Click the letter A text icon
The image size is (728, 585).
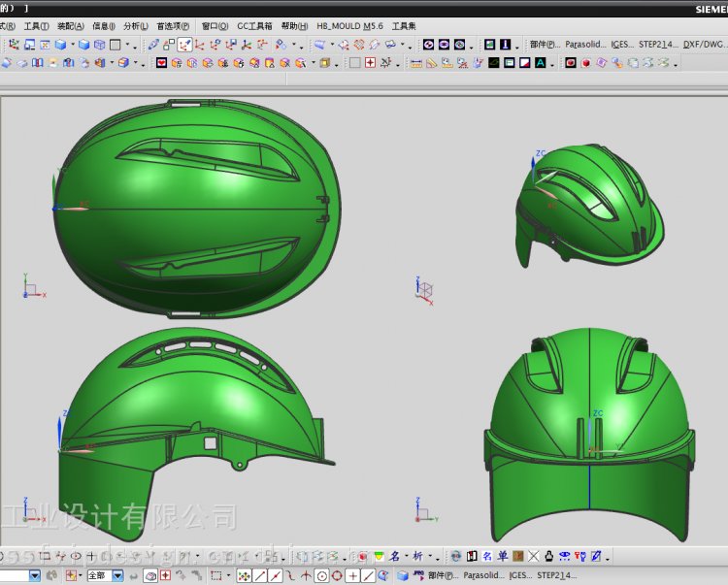click(540, 63)
